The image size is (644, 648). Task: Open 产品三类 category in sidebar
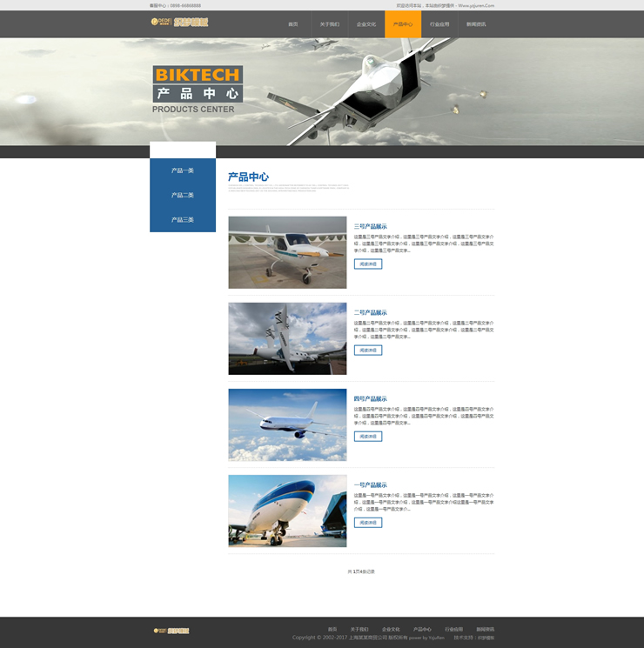(183, 220)
